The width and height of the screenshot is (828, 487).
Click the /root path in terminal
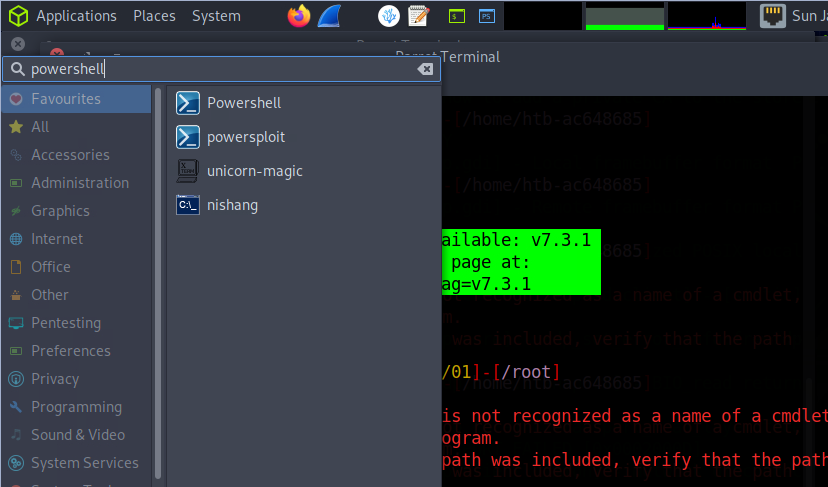point(526,372)
